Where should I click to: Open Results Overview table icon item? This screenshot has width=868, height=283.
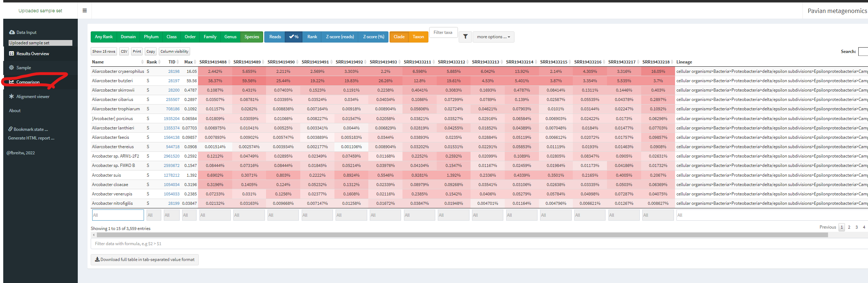12,54
